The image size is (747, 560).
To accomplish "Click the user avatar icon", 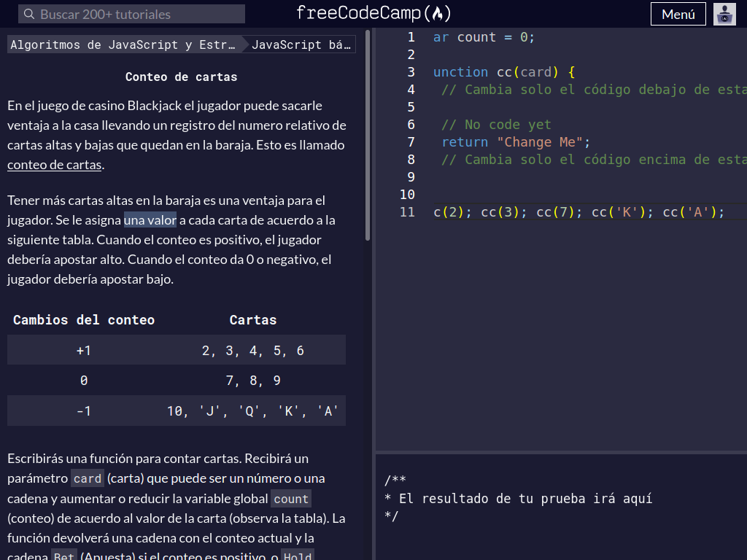I will click(724, 14).
